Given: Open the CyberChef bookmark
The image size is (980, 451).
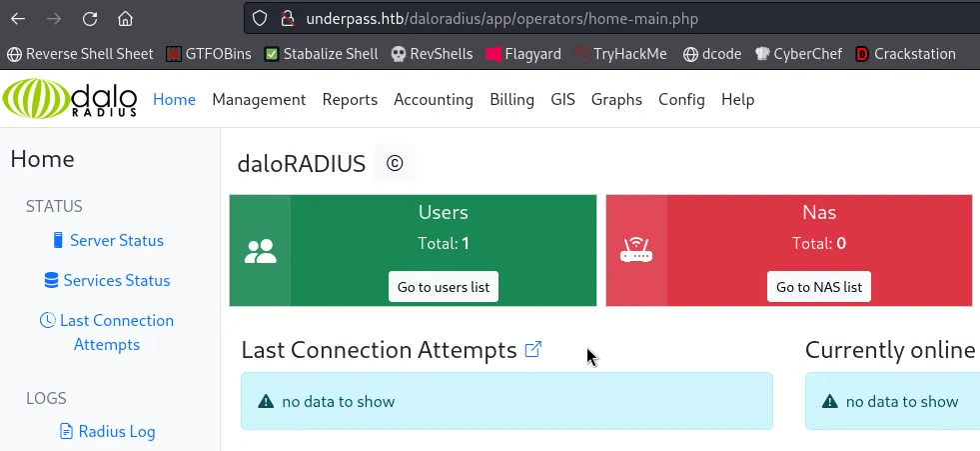Looking at the screenshot, I should tap(798, 54).
